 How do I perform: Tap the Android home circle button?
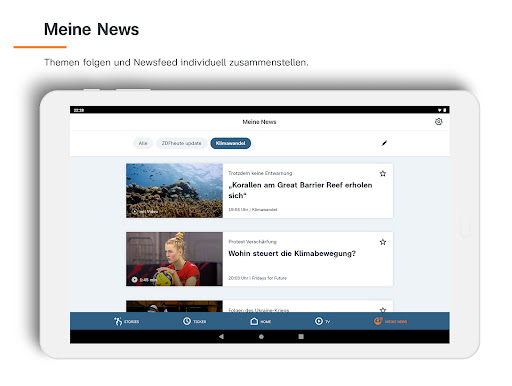tap(261, 337)
